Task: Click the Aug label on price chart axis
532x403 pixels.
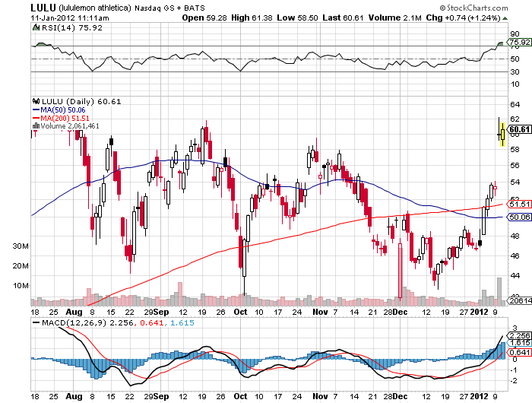Action: coord(74,312)
